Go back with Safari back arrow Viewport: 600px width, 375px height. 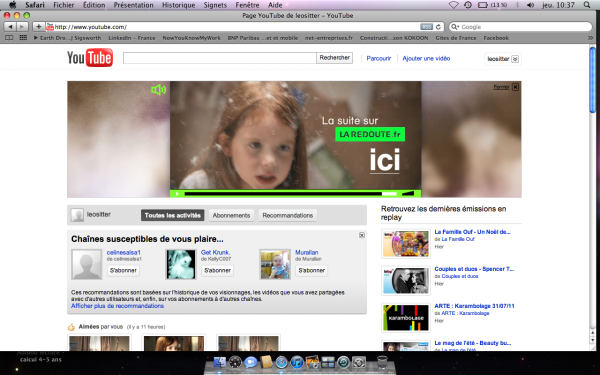point(10,27)
